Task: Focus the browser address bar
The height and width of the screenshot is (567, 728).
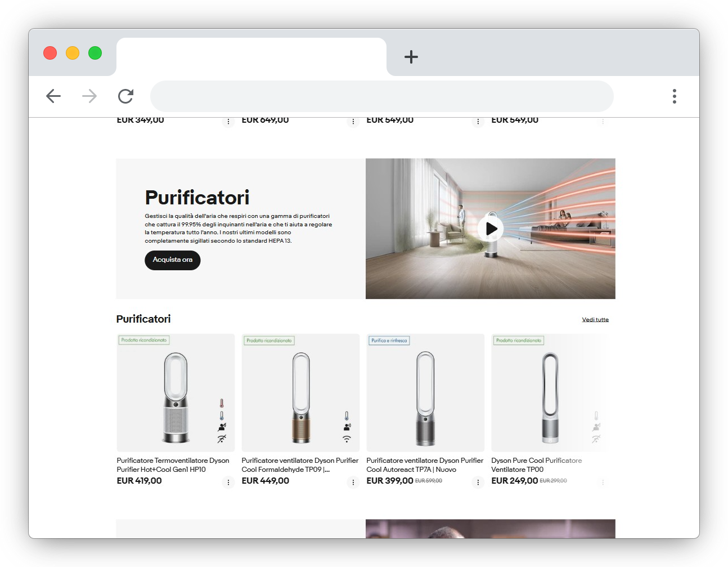Action: point(381,96)
